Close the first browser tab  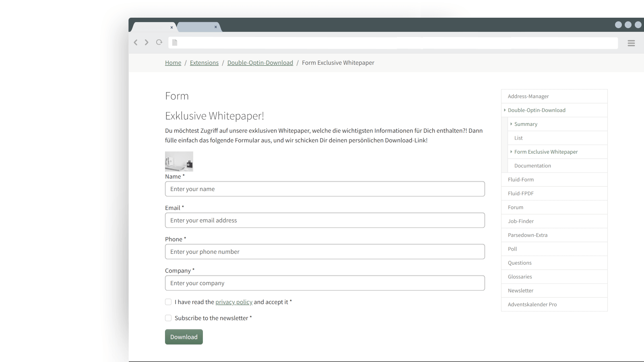pos(171,27)
